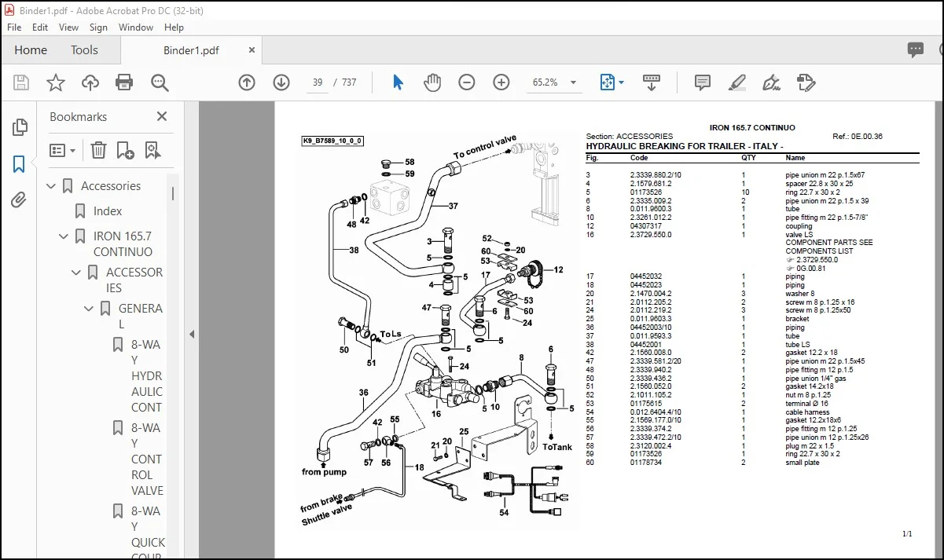Close the Bookmarks panel
Viewport: 944px width, 560px height.
click(x=162, y=116)
